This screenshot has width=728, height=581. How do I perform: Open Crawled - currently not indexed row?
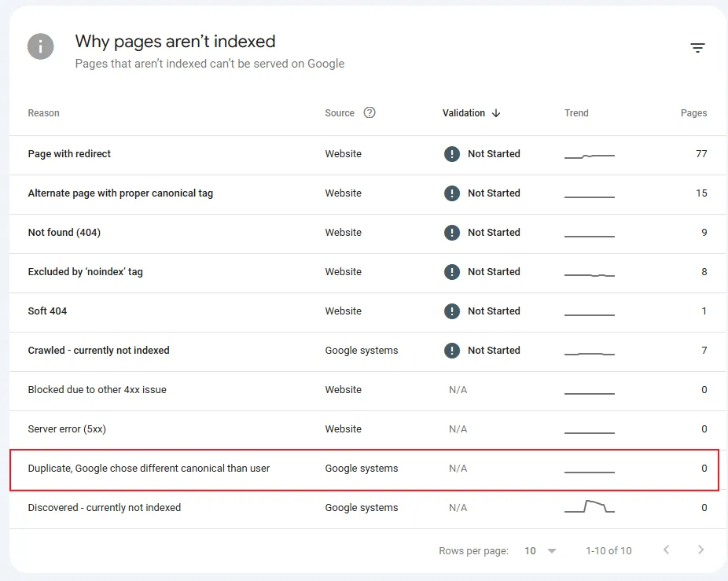point(98,351)
